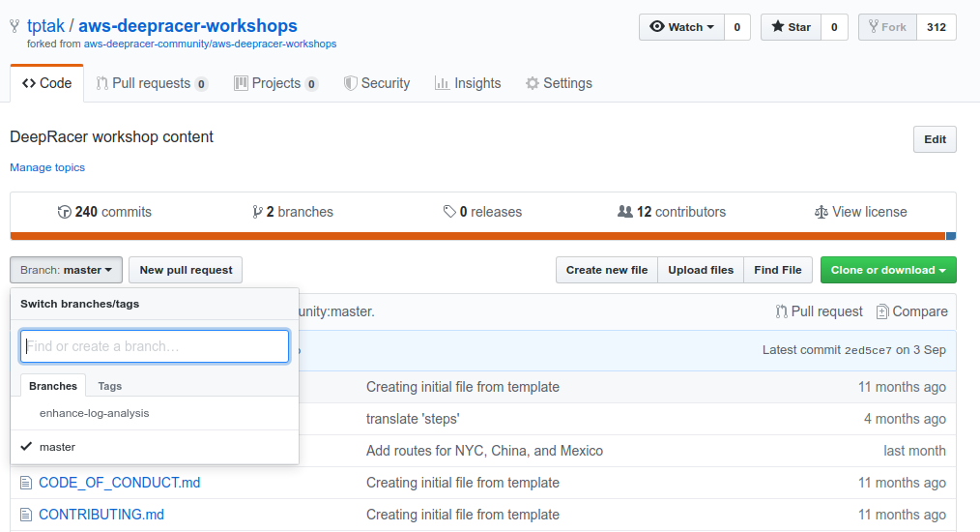Open the Projects tab
Screen dimensions: 980x532
point(275,83)
